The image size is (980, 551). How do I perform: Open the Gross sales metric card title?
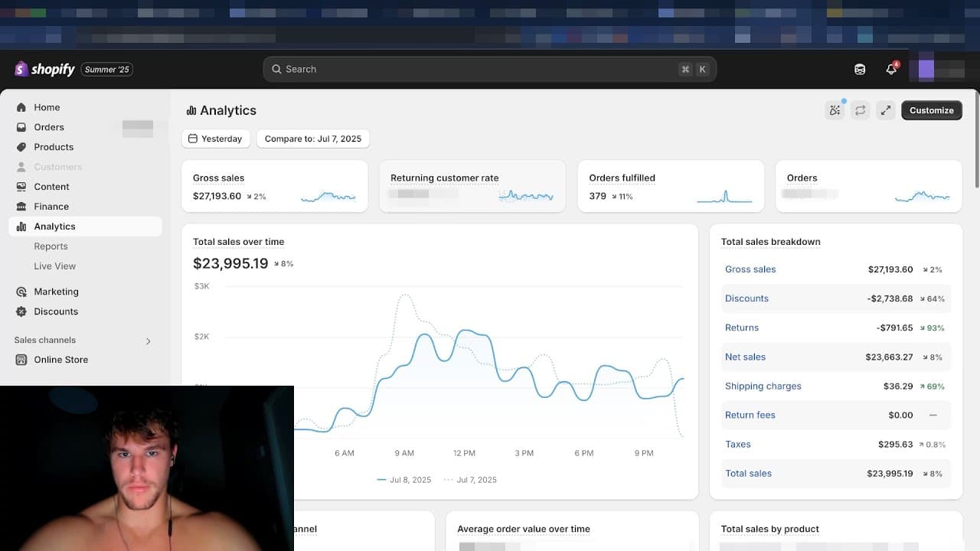pos(218,178)
